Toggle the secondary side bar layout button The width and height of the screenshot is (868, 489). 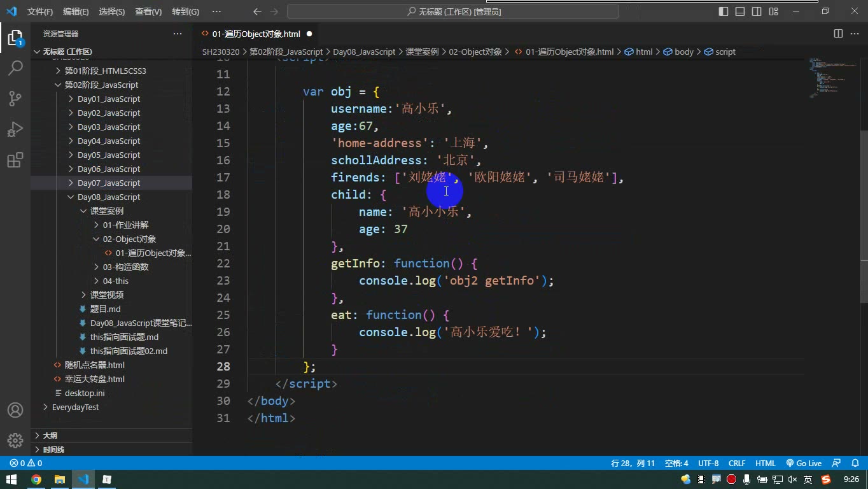click(x=757, y=11)
